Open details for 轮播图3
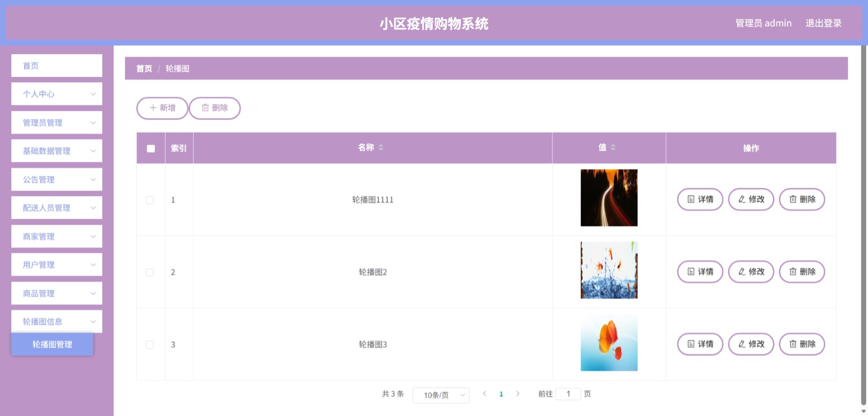This screenshot has width=868, height=416. 700,344
